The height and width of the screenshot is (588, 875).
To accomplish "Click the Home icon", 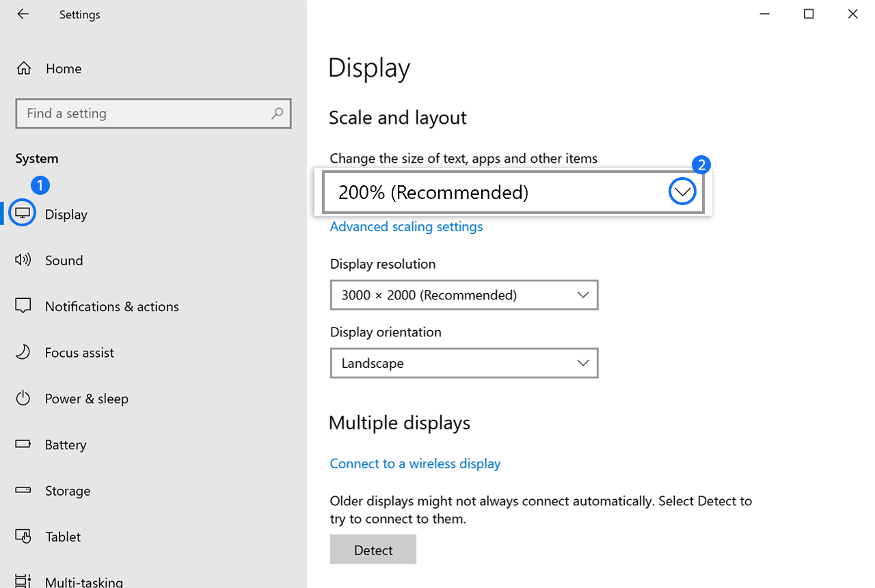I will click(x=24, y=68).
